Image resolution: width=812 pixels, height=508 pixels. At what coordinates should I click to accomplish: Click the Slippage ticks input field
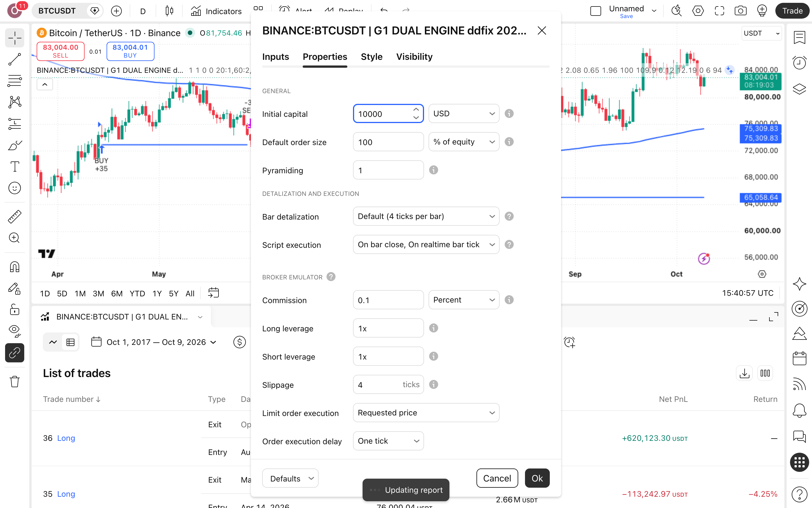click(x=388, y=384)
